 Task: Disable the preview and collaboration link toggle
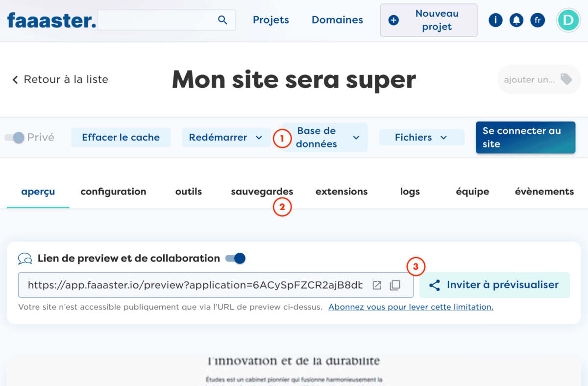pyautogui.click(x=235, y=258)
